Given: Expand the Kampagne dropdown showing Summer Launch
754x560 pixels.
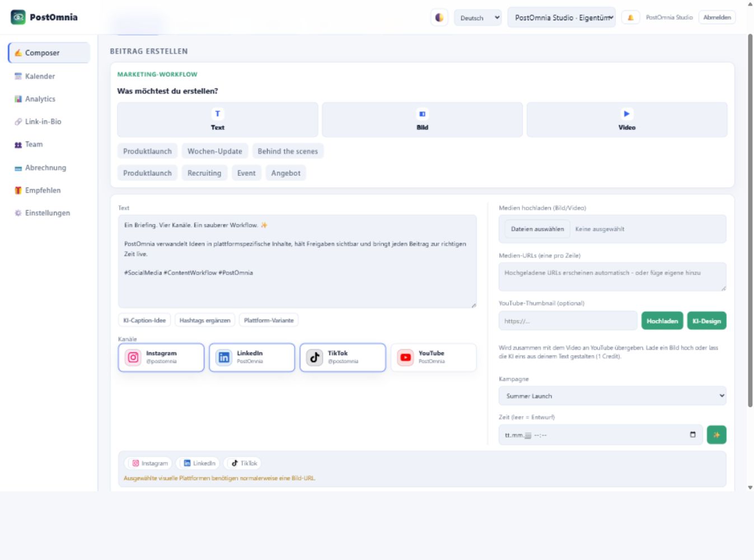Looking at the screenshot, I should (612, 396).
